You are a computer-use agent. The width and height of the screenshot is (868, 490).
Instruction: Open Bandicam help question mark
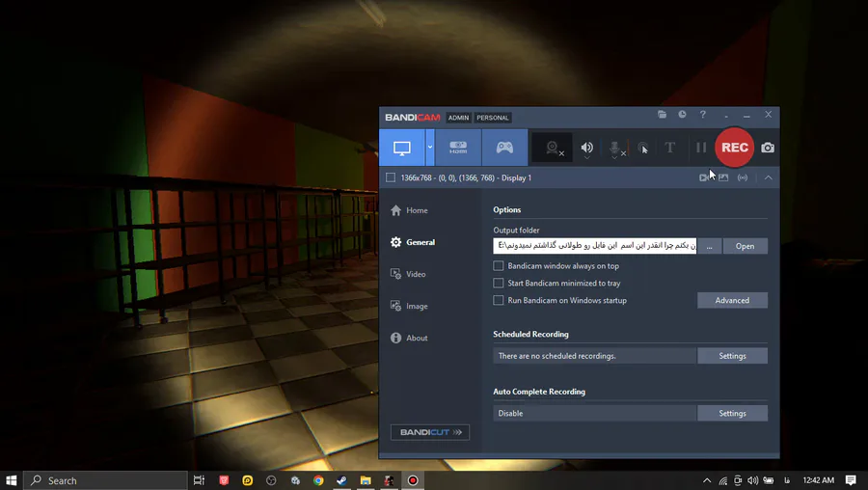[x=703, y=114]
